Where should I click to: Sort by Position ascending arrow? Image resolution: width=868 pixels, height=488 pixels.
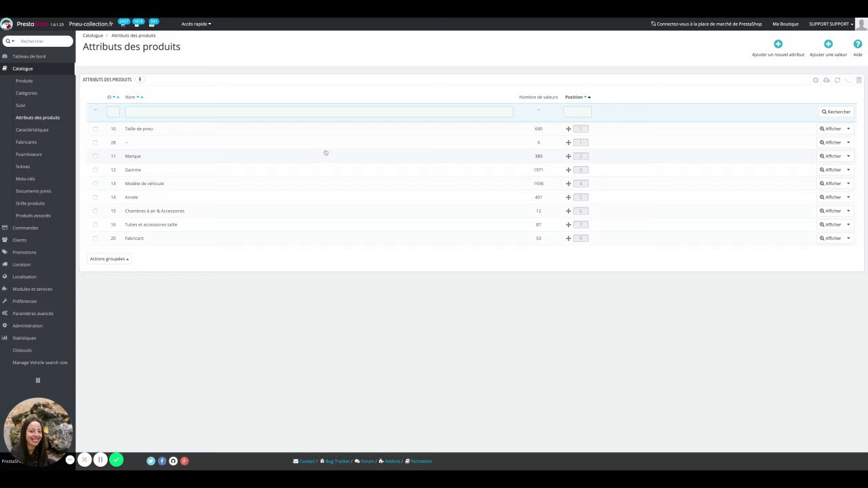[589, 97]
